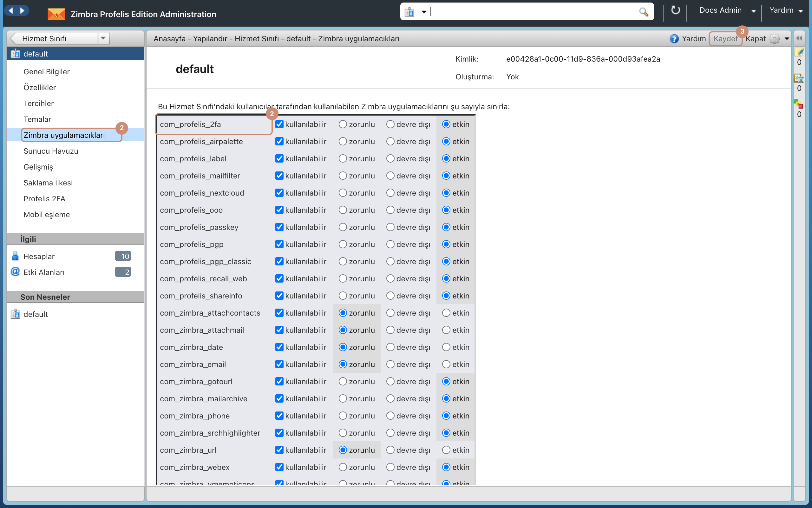Image resolution: width=812 pixels, height=508 pixels.
Task: Click the colored squares status icon
Action: tap(799, 104)
